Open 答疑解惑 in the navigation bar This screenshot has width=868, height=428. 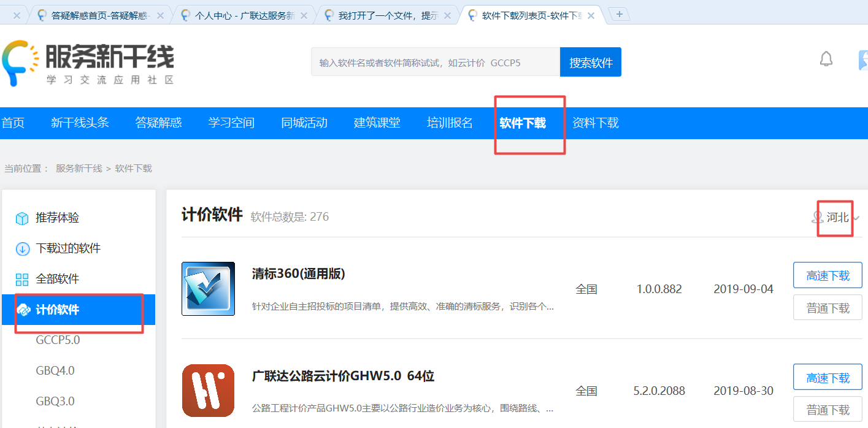(158, 123)
